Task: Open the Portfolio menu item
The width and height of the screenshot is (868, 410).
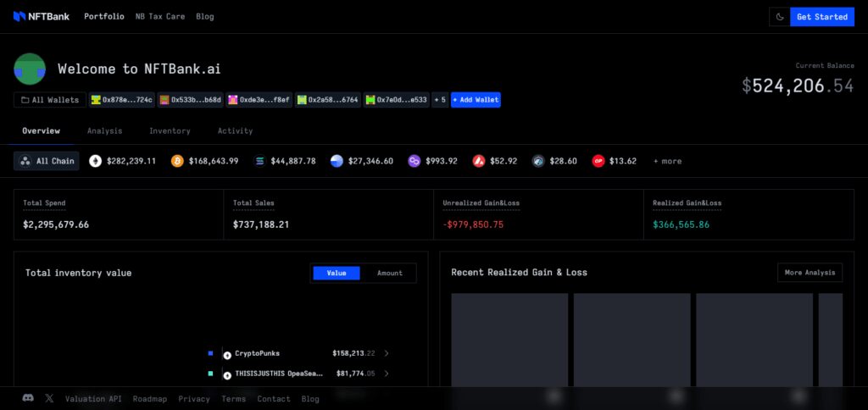Action: pyautogui.click(x=104, y=17)
